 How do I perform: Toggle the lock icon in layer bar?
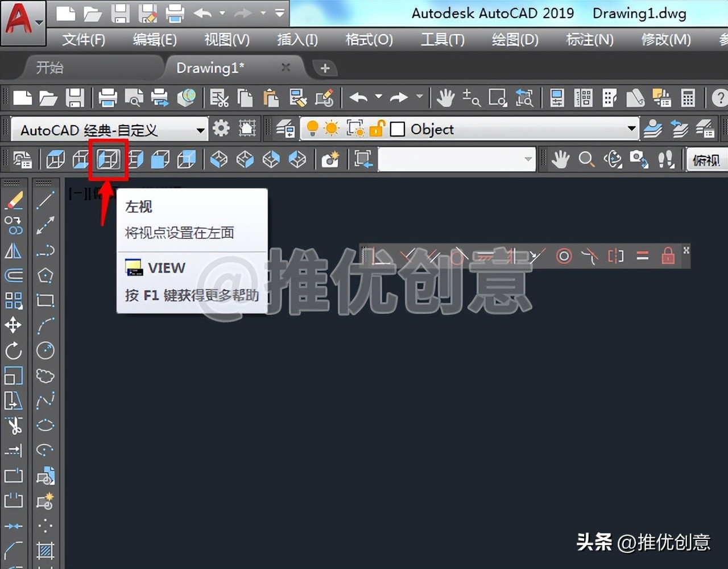(x=378, y=129)
